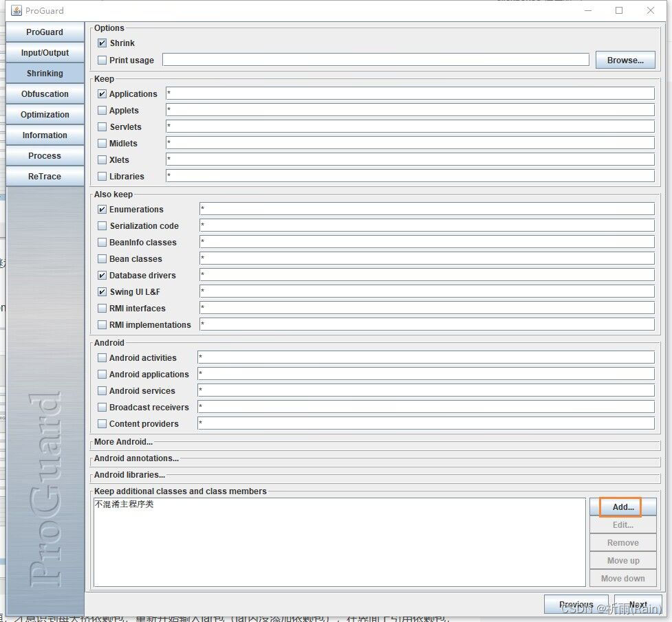Click the Xlets class filter field
The height and width of the screenshot is (622, 672).
410,159
